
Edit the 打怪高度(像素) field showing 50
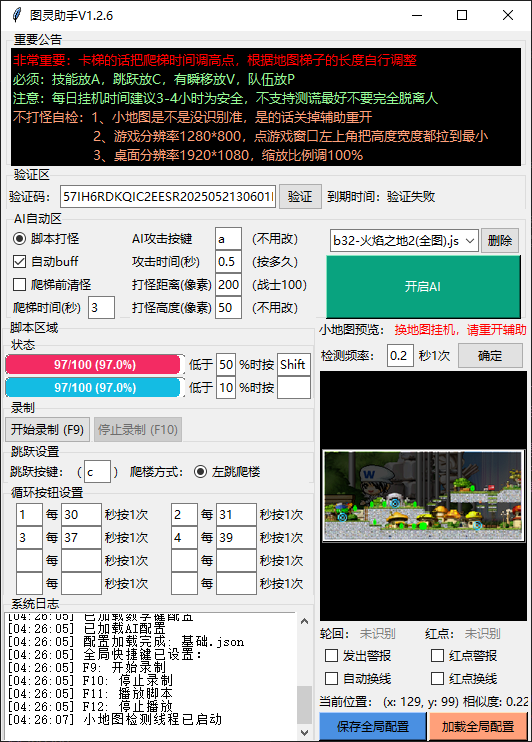pos(228,308)
